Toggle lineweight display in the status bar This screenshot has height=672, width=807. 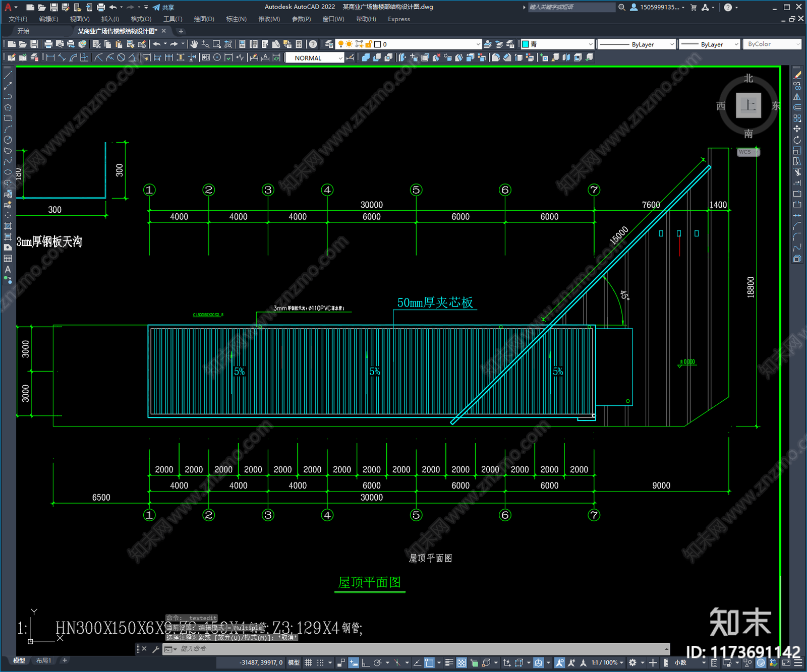[449, 662]
